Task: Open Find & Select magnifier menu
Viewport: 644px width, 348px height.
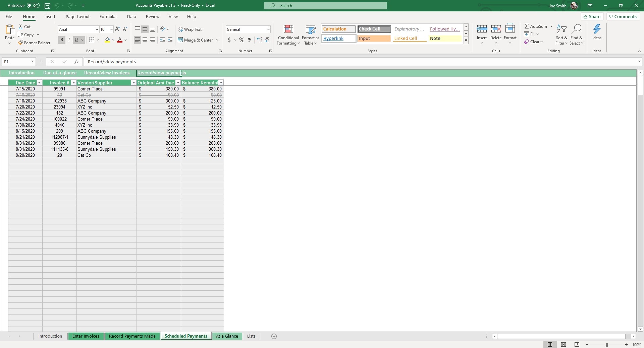Action: tap(577, 34)
